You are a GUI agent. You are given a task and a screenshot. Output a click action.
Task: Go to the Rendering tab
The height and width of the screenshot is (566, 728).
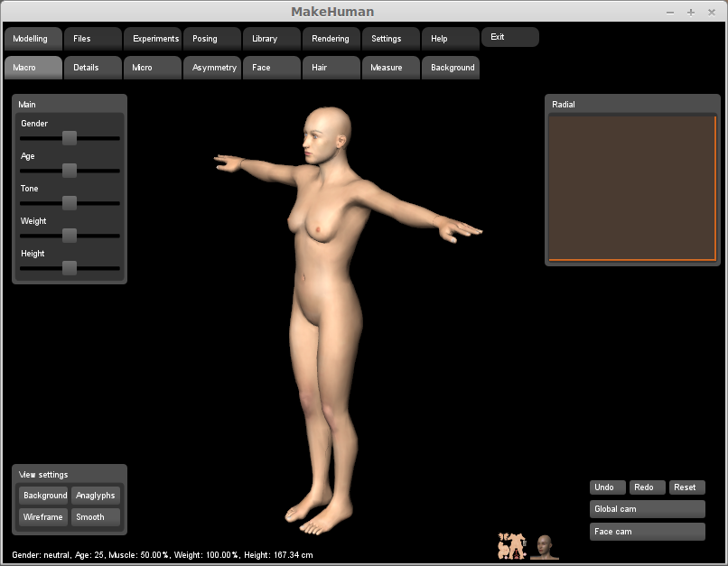click(x=331, y=39)
